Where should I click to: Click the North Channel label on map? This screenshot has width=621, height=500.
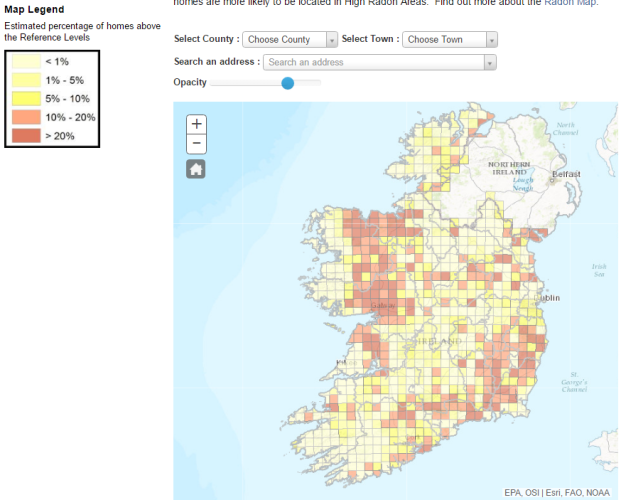tap(565, 129)
